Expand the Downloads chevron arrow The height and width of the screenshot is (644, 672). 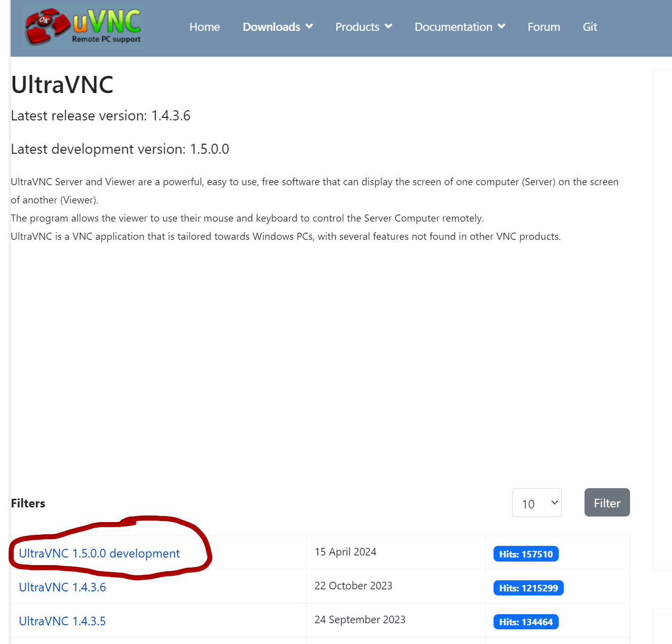309,26
